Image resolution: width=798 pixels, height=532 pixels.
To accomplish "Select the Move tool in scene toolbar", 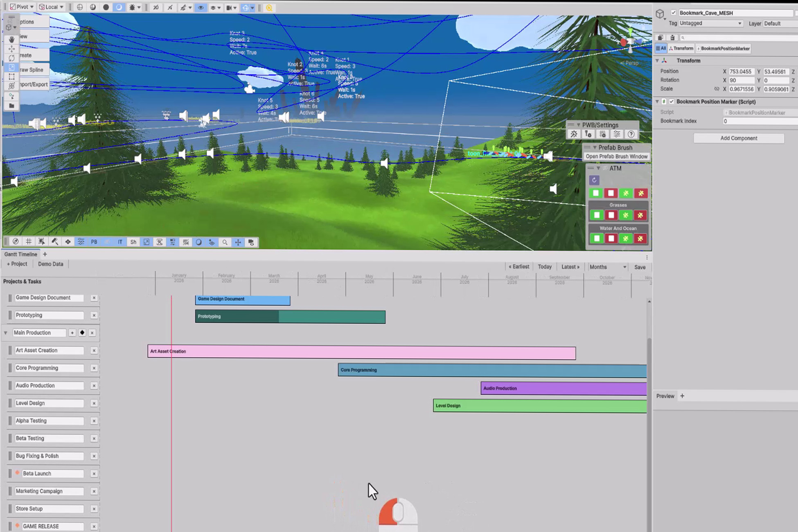I will [11, 49].
